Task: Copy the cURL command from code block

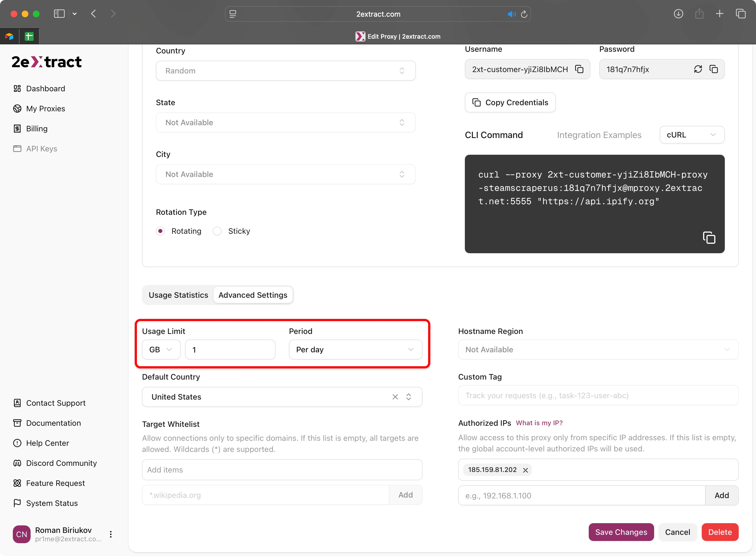Action: tap(709, 238)
